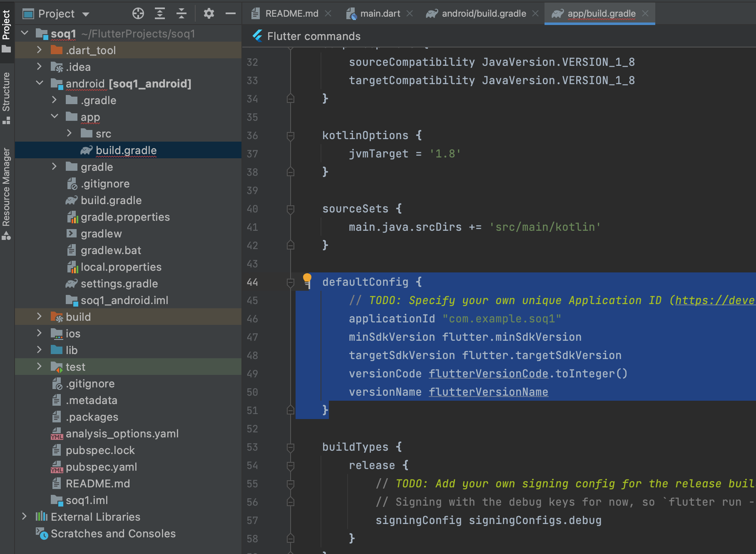Image resolution: width=756 pixels, height=554 pixels.
Task: Select app build.gradle file in tree
Action: point(128,150)
